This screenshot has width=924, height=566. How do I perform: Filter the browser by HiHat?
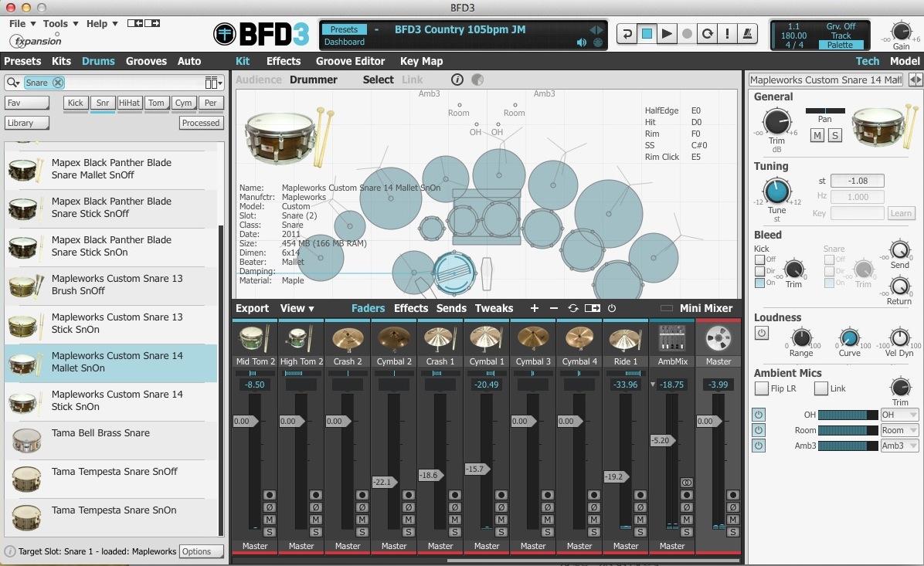[129, 103]
